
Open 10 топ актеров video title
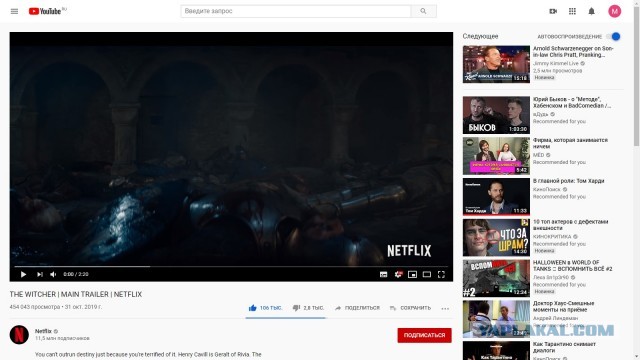tap(571, 225)
